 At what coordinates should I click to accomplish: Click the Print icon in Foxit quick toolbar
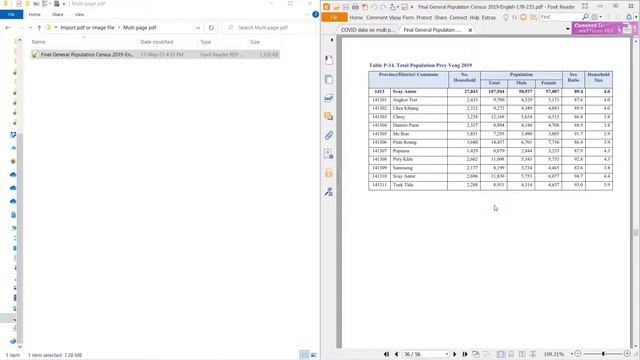(x=355, y=7)
